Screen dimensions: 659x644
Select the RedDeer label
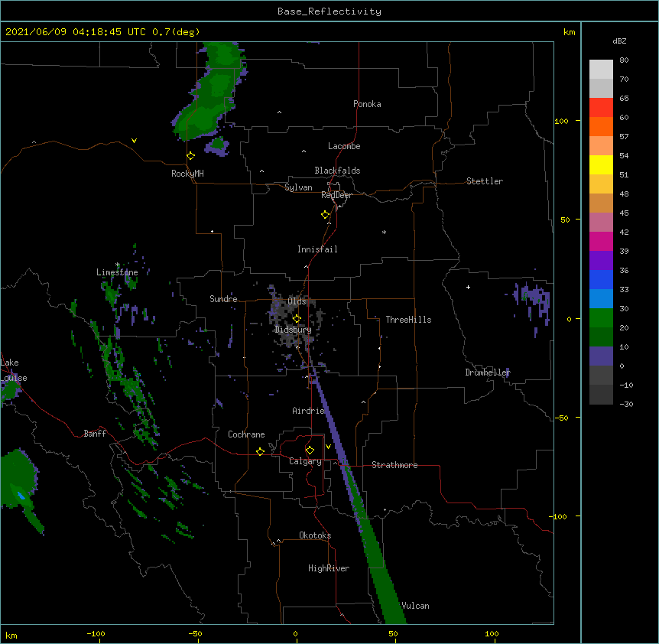[x=336, y=195]
